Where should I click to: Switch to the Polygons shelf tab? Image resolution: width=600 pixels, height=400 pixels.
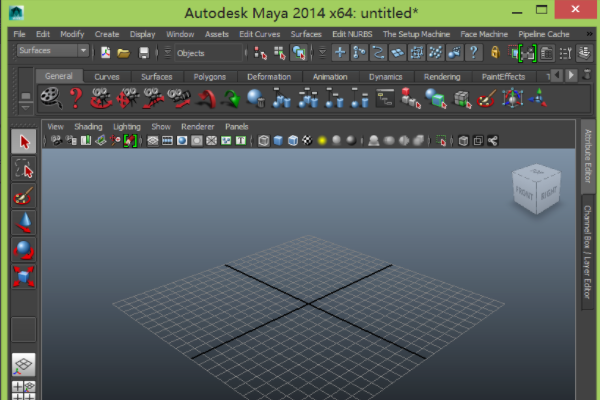pos(210,77)
